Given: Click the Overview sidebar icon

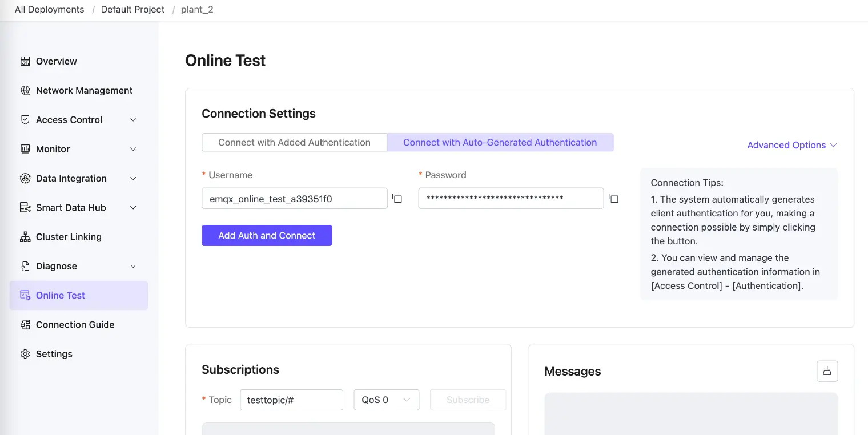Looking at the screenshot, I should [25, 61].
